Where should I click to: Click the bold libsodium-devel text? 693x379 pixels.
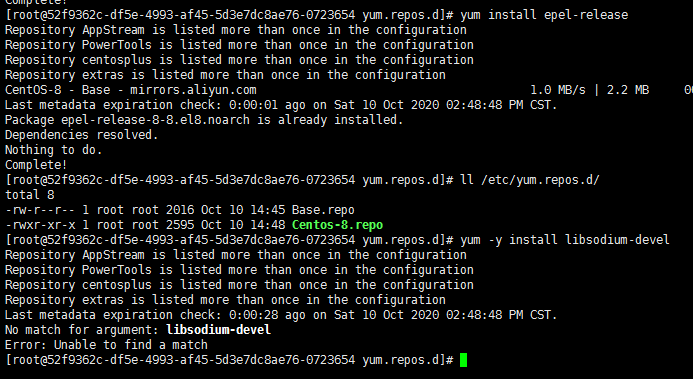click(x=218, y=330)
